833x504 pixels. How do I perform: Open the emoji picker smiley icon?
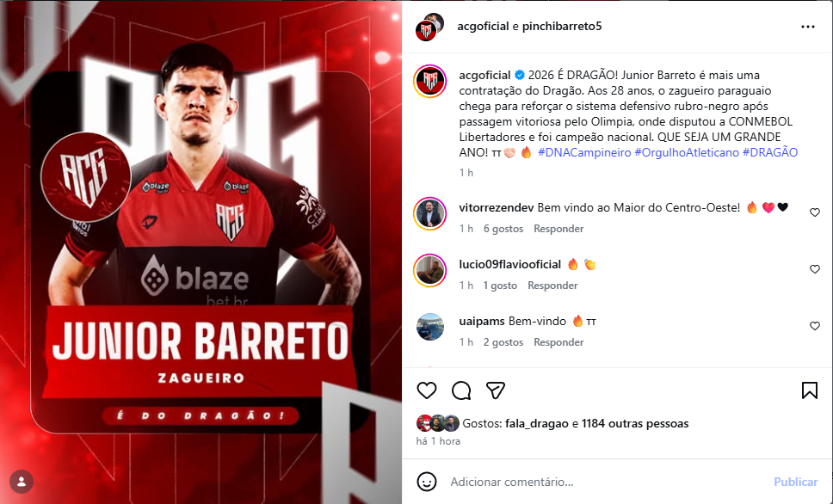427,482
